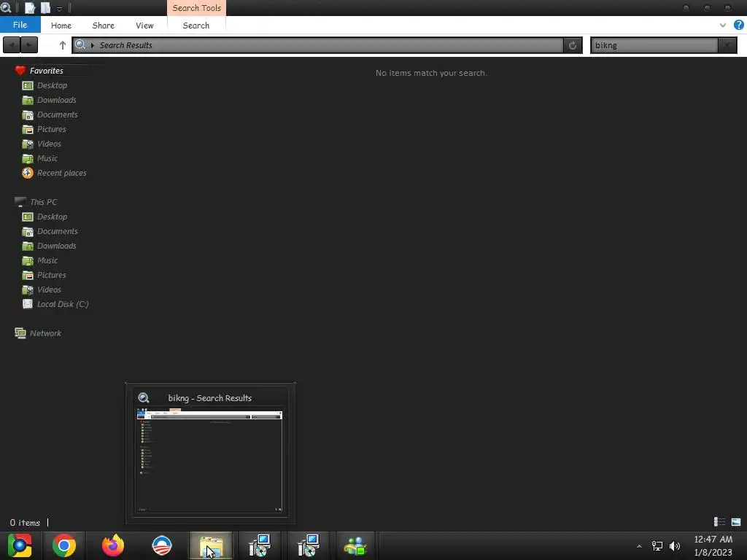Open Music under Favorites
This screenshot has width=747, height=560.
pos(47,158)
